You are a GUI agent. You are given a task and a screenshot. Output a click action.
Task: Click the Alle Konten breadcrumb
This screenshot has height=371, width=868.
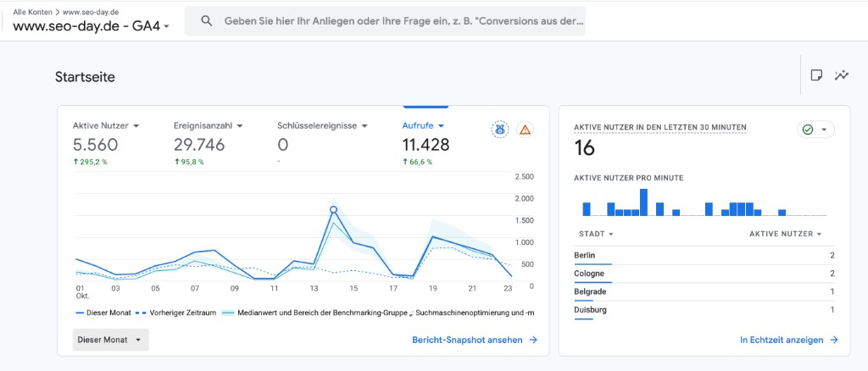click(33, 12)
